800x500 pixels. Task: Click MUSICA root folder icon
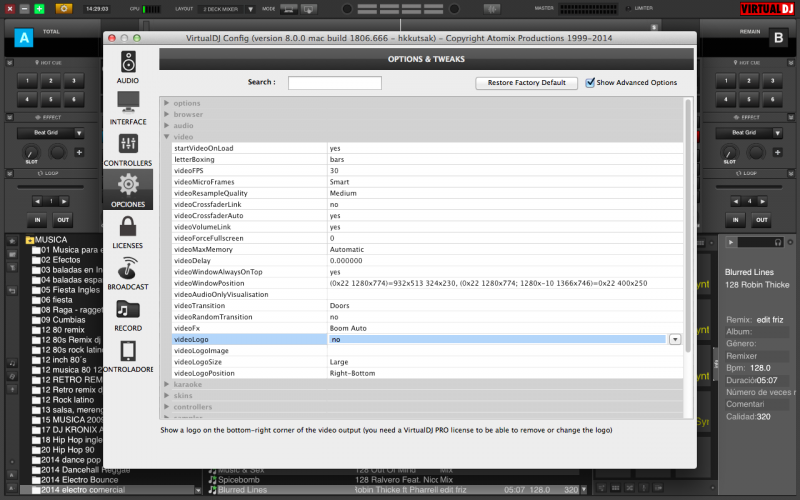pos(30,240)
